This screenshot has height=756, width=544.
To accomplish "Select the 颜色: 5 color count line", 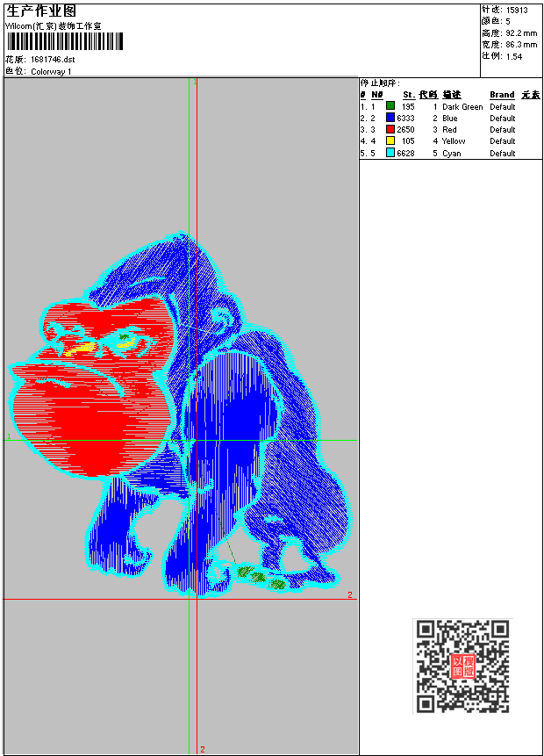I will pos(496,21).
